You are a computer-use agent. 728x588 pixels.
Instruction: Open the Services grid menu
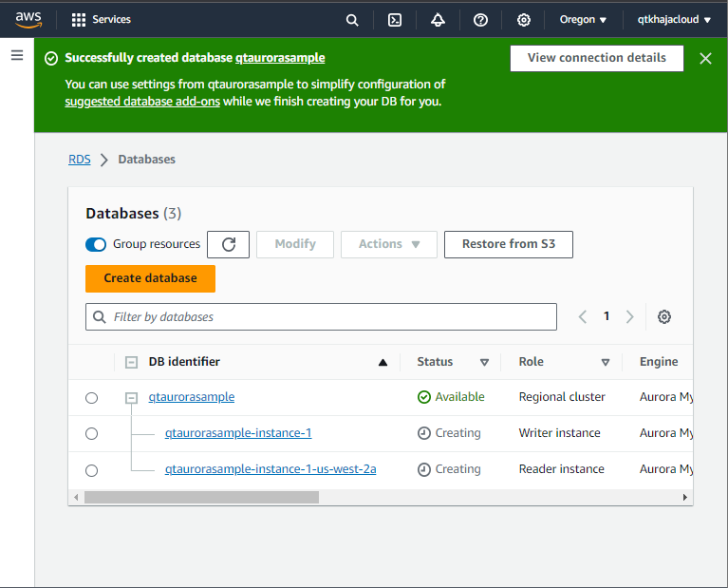coord(102,20)
